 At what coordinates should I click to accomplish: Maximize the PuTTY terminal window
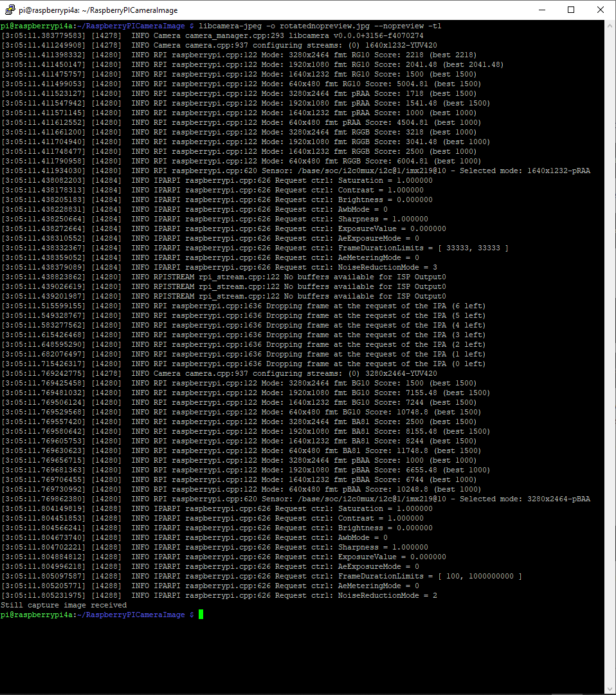571,10
